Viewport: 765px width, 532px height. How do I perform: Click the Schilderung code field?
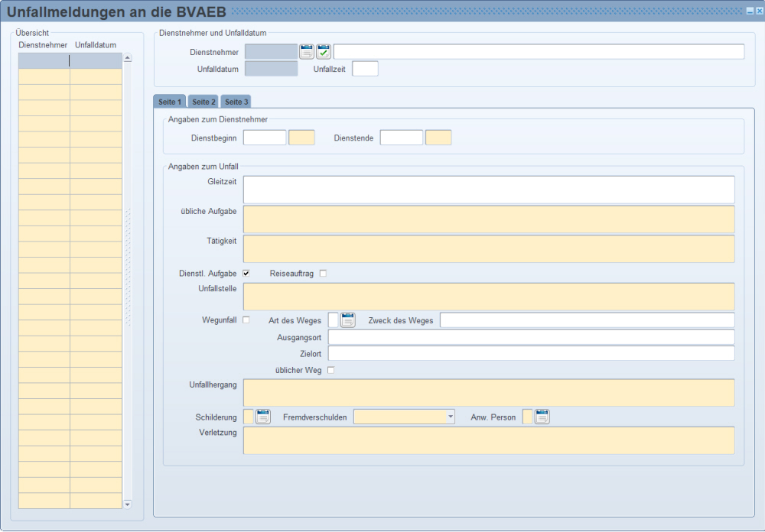click(249, 417)
